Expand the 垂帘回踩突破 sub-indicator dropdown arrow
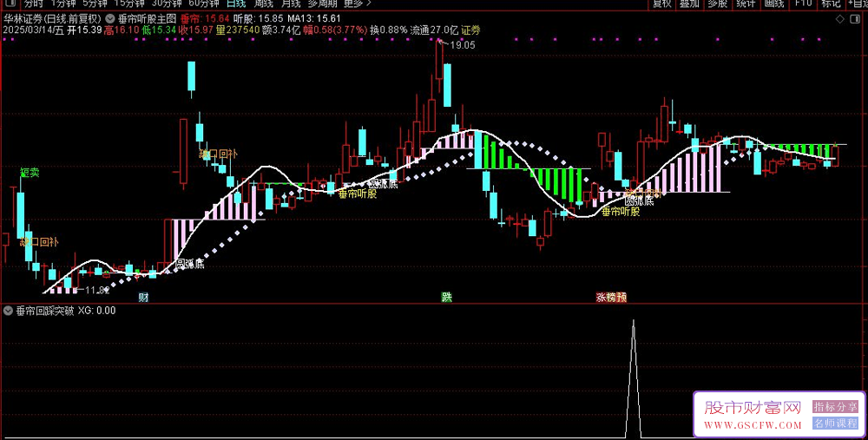 9,311
